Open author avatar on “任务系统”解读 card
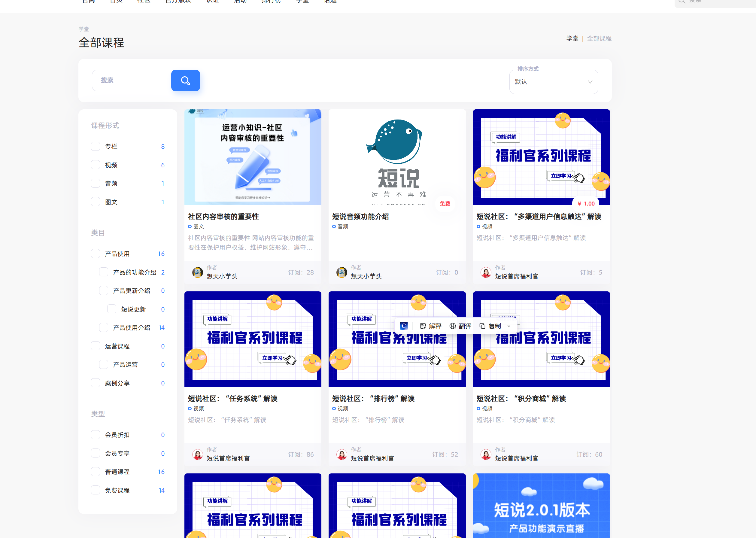756x538 pixels. 198,454
